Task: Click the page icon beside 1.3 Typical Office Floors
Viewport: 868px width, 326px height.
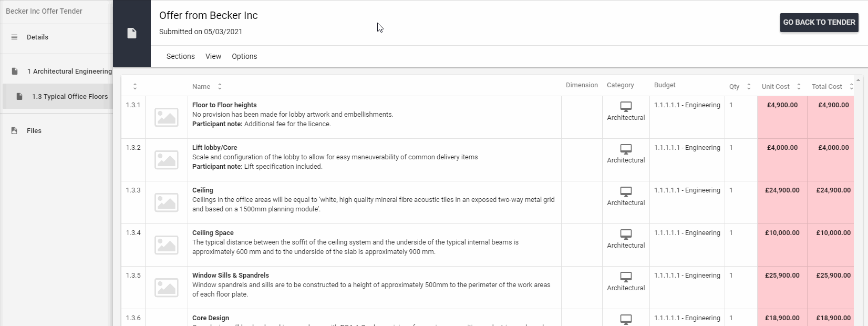Action: coord(19,97)
